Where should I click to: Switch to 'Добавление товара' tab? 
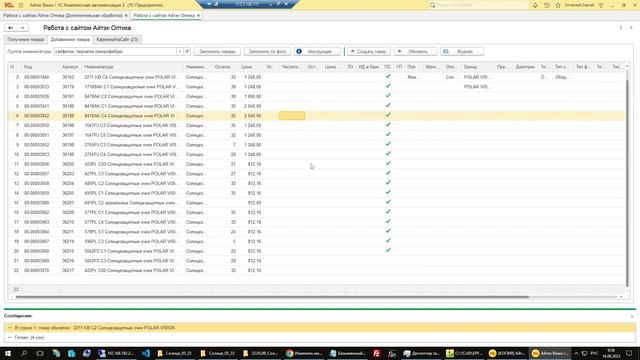point(70,40)
